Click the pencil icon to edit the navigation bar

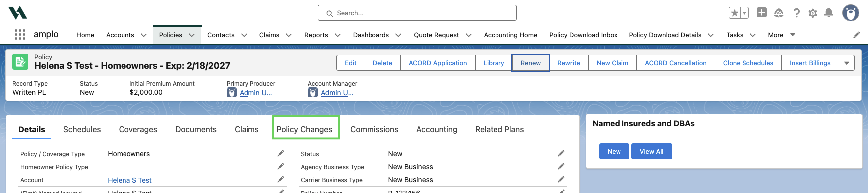click(857, 35)
